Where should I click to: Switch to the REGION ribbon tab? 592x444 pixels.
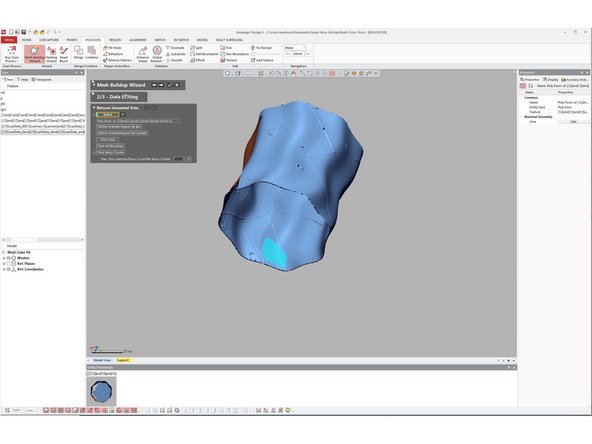tap(115, 40)
